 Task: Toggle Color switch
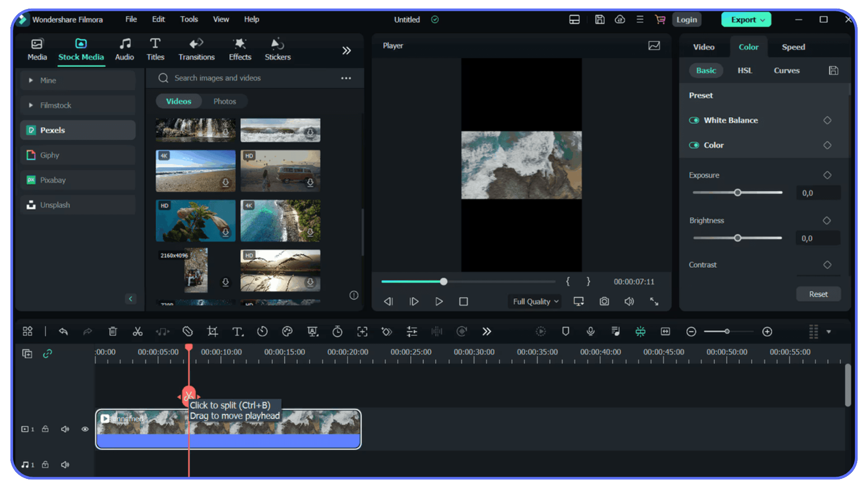694,145
